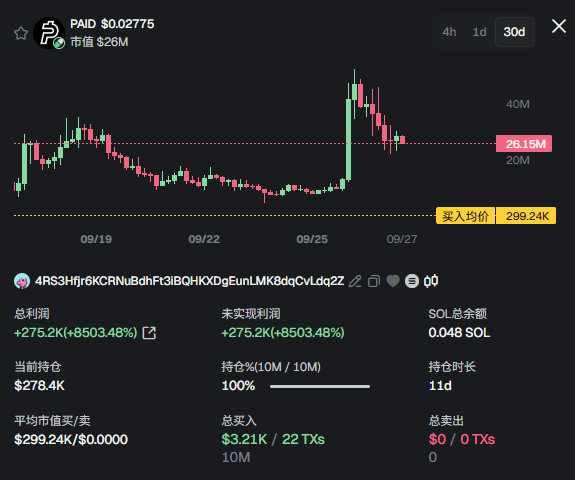Close the token detail panel
Image resolution: width=575 pixels, height=480 pixels.
coord(559,26)
